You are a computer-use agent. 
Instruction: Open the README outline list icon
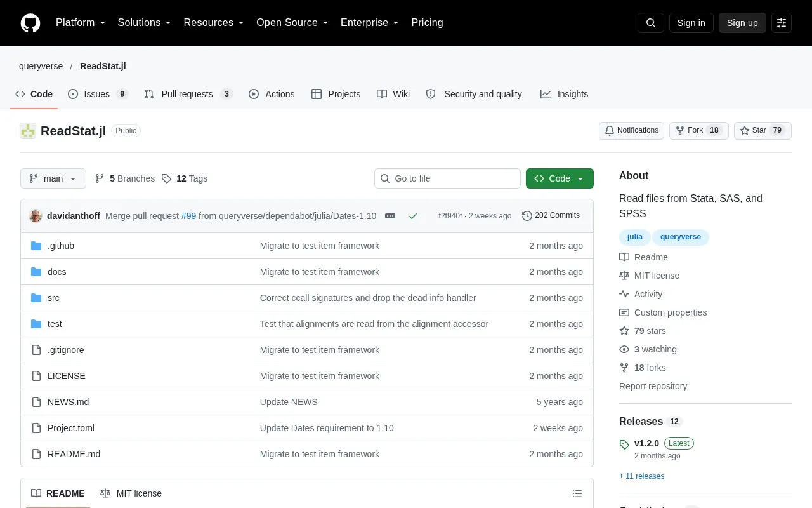tap(577, 493)
